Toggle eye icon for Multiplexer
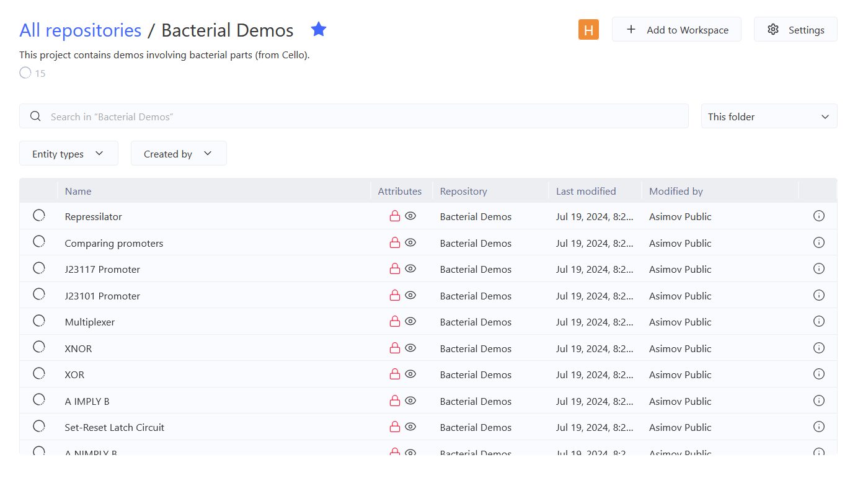Screen dimensions: 868x478 [410, 321]
